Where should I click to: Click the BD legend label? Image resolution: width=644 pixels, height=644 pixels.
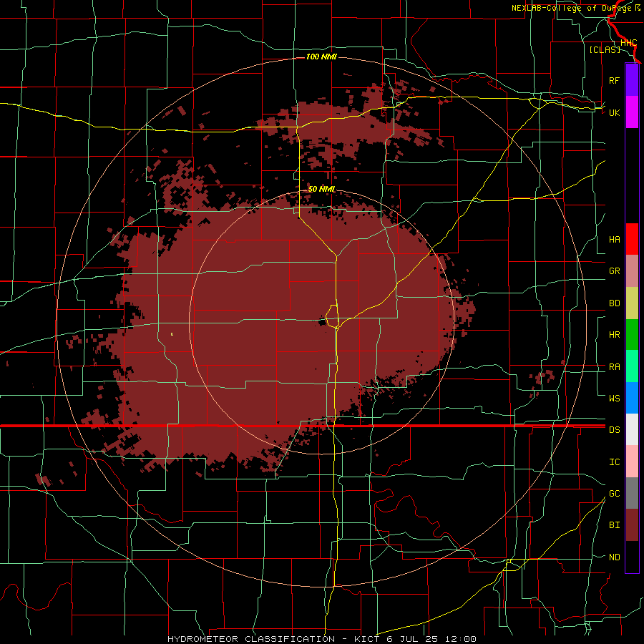click(x=614, y=303)
